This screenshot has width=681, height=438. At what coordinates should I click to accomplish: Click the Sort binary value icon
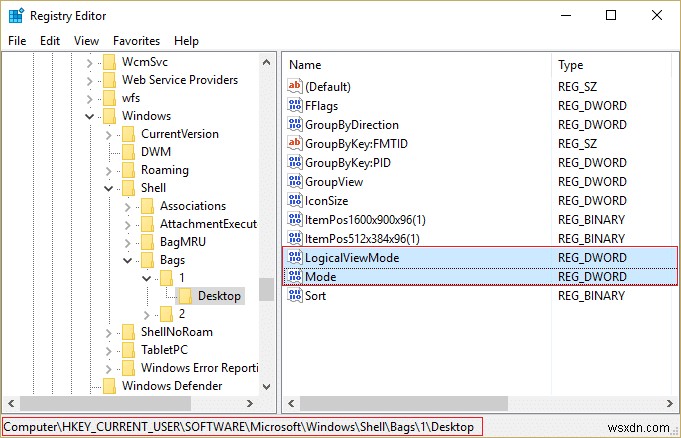[x=295, y=296]
